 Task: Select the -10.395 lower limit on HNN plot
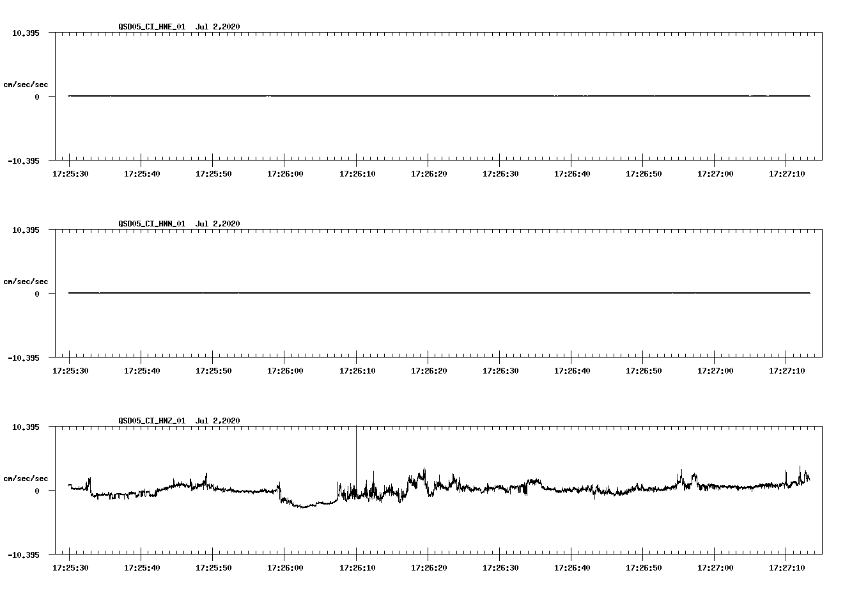[23, 358]
